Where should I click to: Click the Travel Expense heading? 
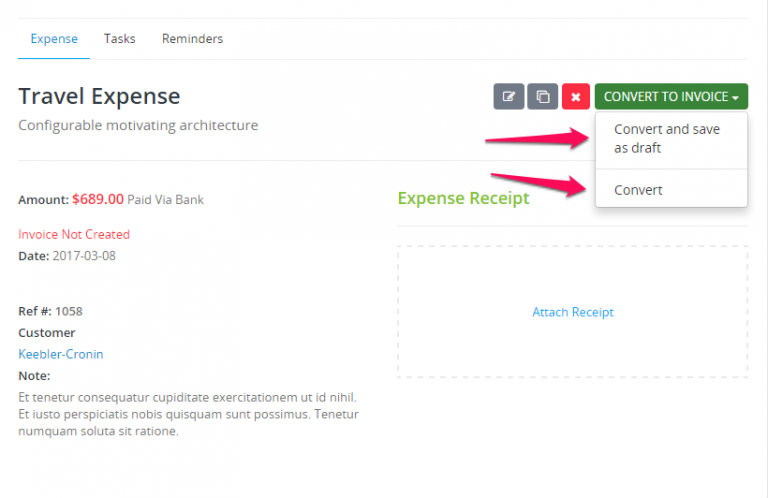[99, 96]
